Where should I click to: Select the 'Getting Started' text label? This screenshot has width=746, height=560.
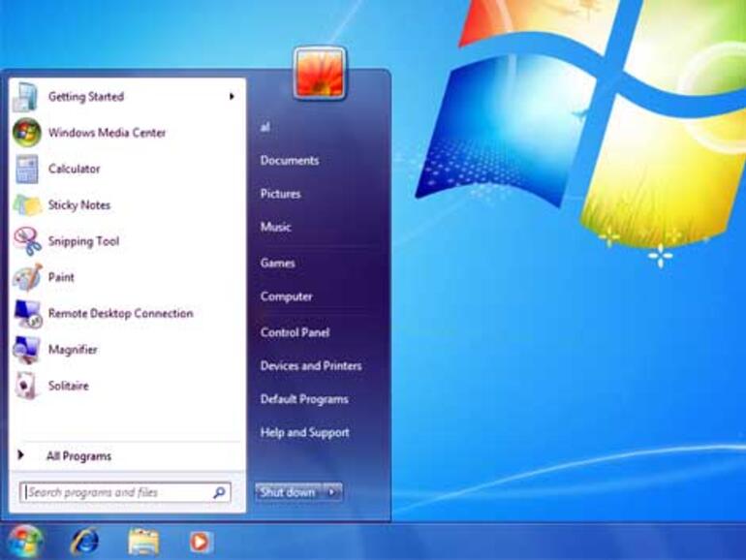point(86,97)
